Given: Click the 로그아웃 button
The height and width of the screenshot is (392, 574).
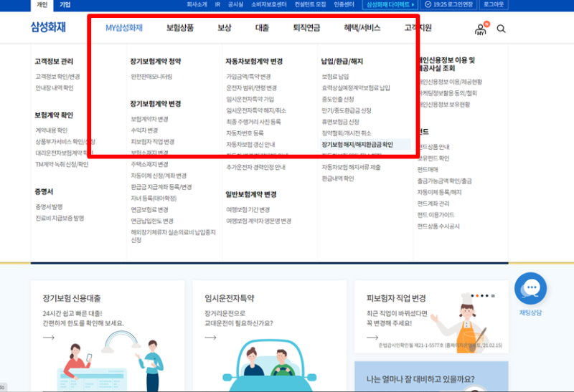Looking at the screenshot, I should click(494, 5).
